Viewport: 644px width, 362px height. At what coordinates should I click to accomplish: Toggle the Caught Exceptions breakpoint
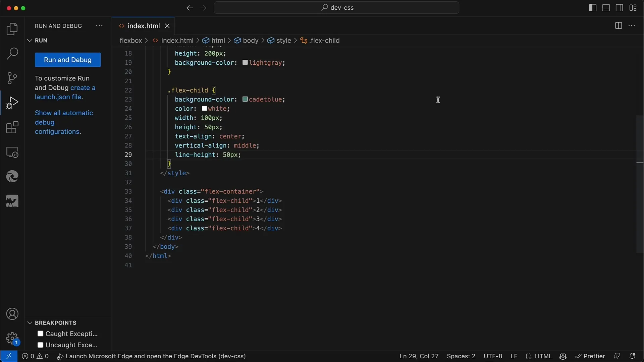point(40,333)
